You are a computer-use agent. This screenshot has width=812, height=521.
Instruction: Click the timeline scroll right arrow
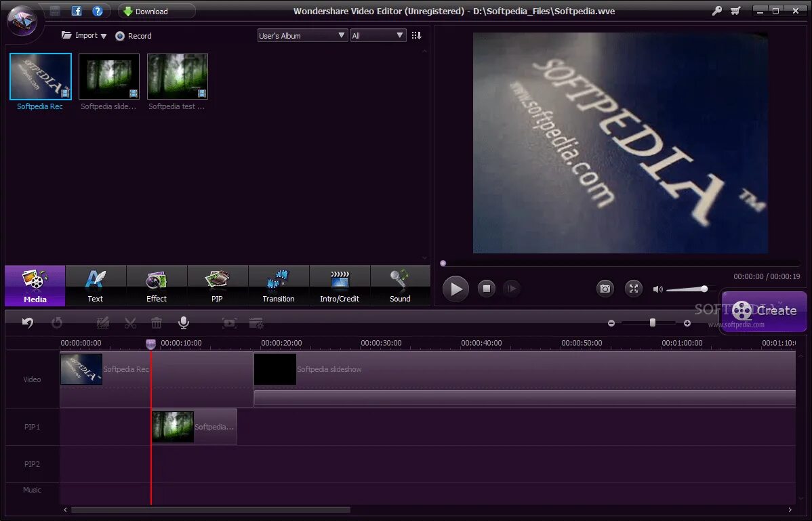[790, 509]
